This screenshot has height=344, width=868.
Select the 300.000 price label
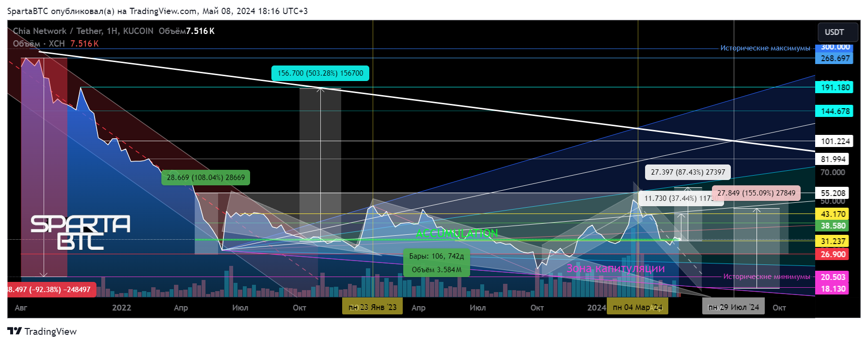click(x=835, y=47)
